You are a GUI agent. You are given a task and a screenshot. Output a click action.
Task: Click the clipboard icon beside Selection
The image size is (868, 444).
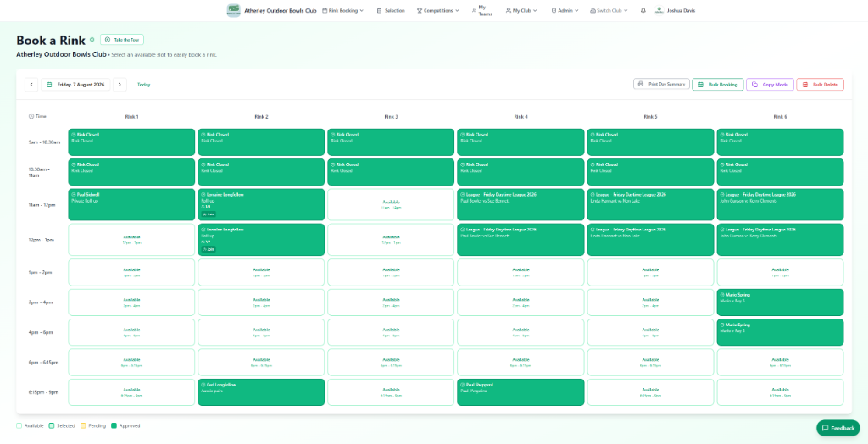[379, 10]
